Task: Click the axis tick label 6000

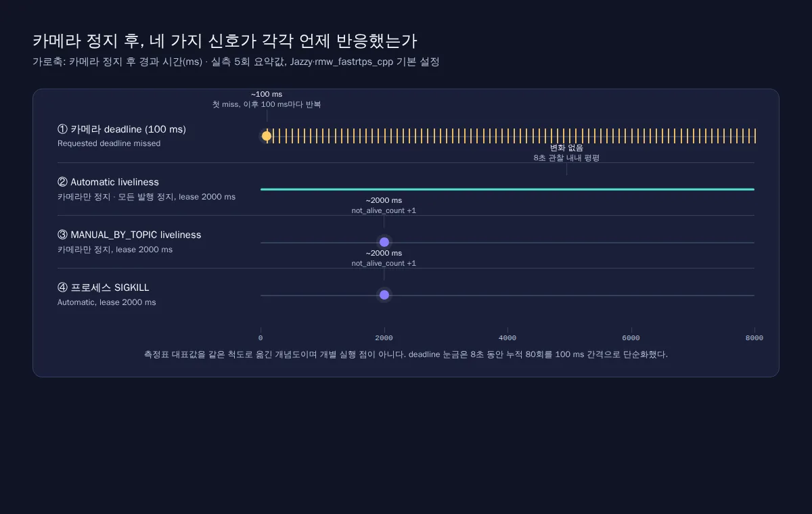Action: pos(631,337)
